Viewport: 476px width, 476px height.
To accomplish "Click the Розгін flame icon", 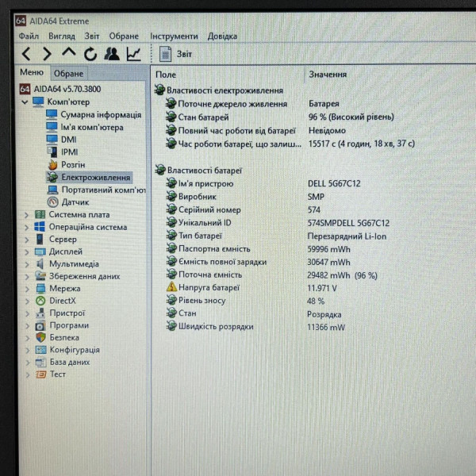I will click(x=52, y=164).
